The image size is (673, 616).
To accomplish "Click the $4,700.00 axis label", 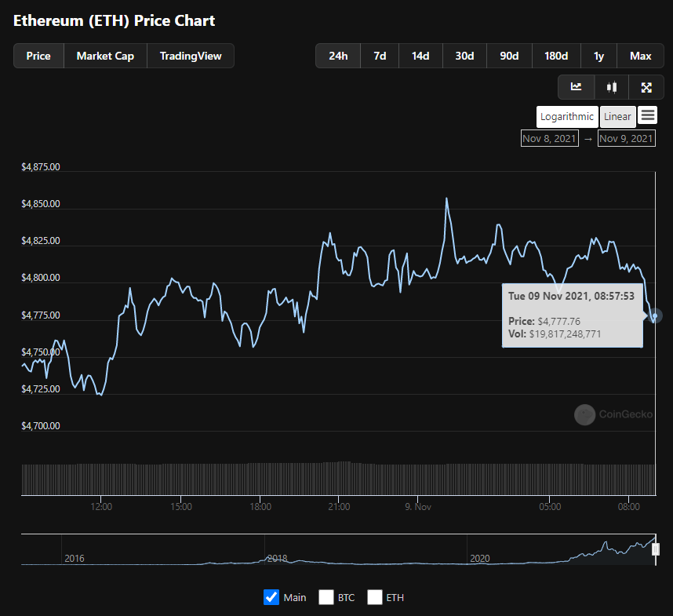I will tap(41, 426).
